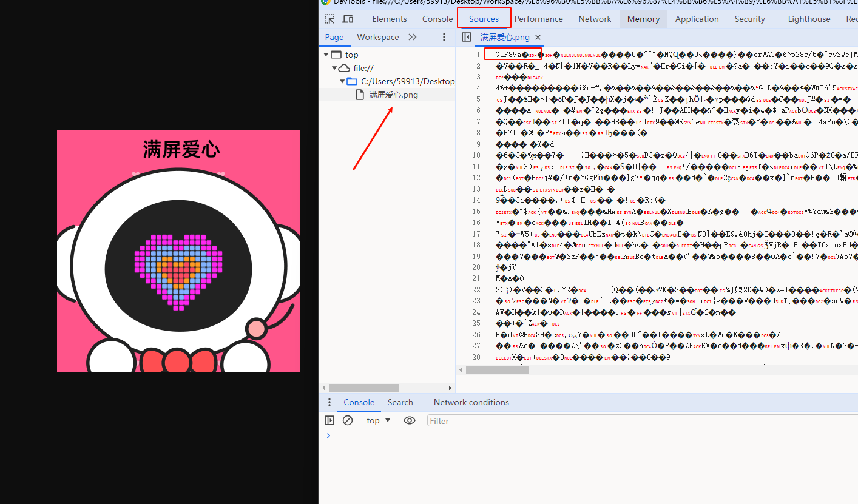Image resolution: width=858 pixels, height=504 pixels.
Task: Click the console Filter input field
Action: point(637,420)
